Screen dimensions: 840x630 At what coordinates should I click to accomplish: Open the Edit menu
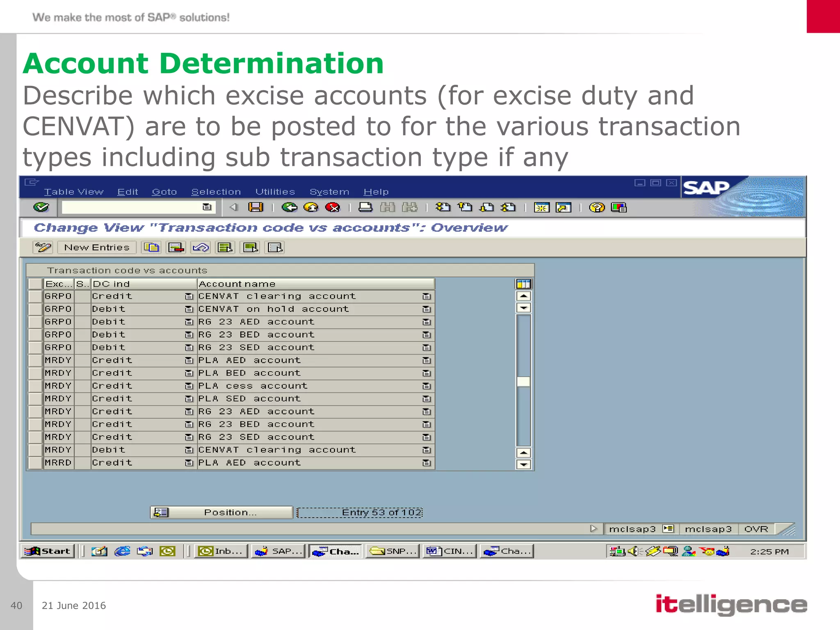click(x=128, y=192)
